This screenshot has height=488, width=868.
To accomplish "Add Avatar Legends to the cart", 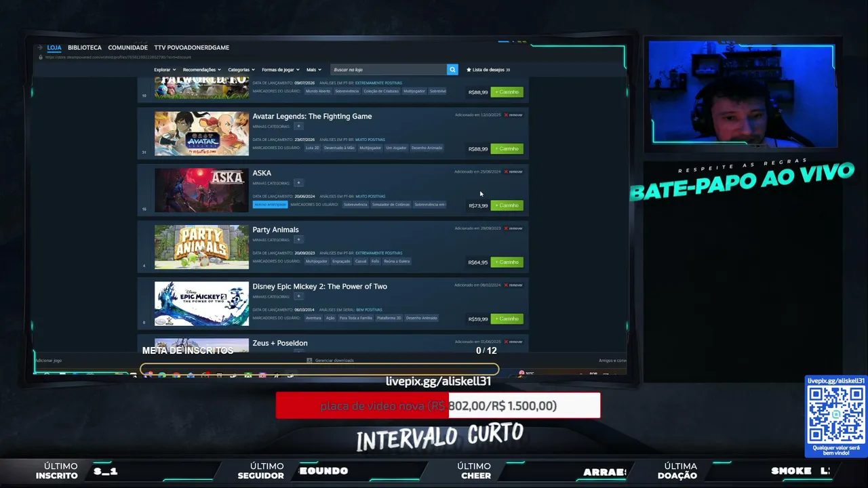I will click(507, 148).
